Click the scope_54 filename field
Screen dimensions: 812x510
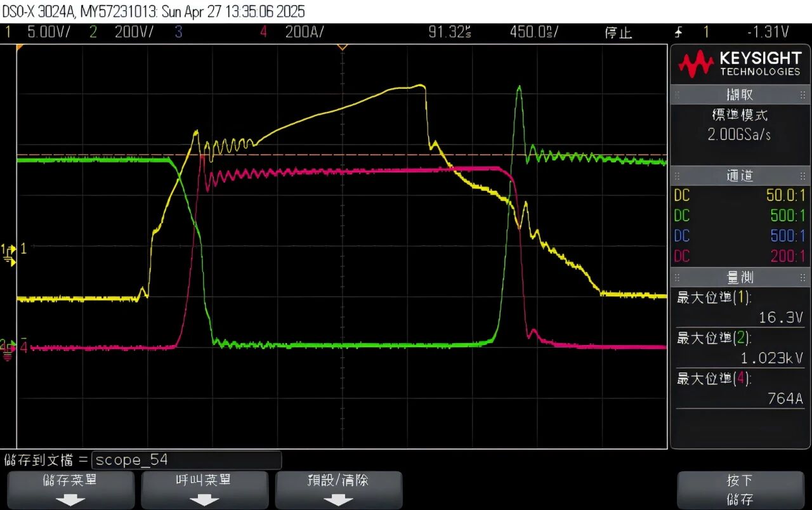187,460
